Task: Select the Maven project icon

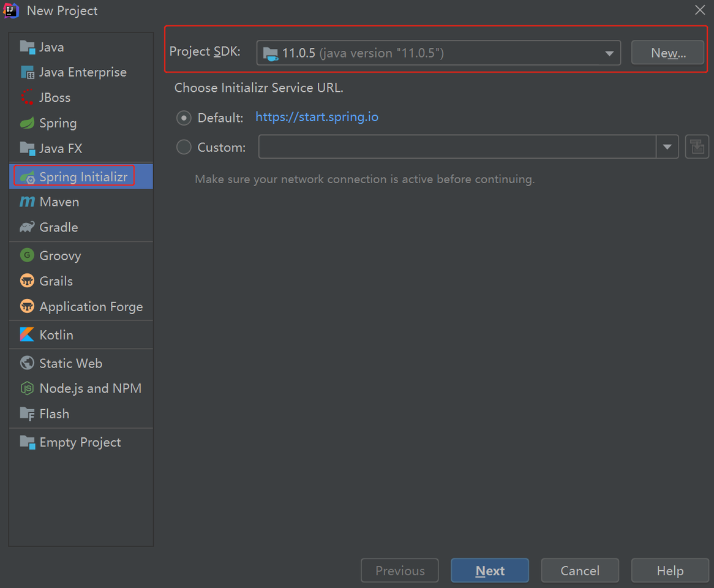Action: 28,202
